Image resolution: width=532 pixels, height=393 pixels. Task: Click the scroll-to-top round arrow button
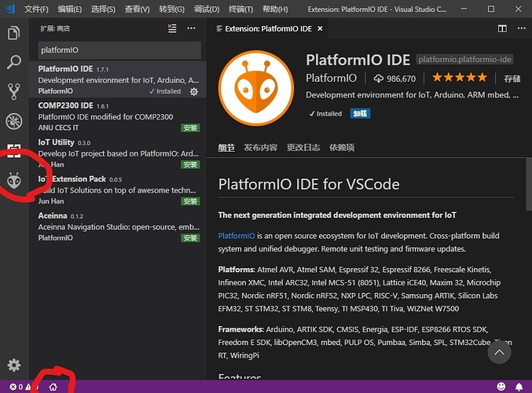tap(500, 352)
